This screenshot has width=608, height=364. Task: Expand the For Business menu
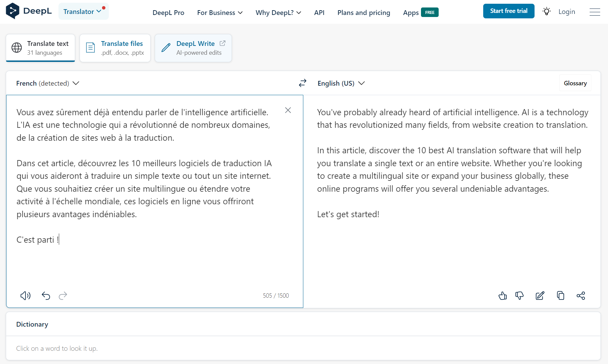point(220,13)
